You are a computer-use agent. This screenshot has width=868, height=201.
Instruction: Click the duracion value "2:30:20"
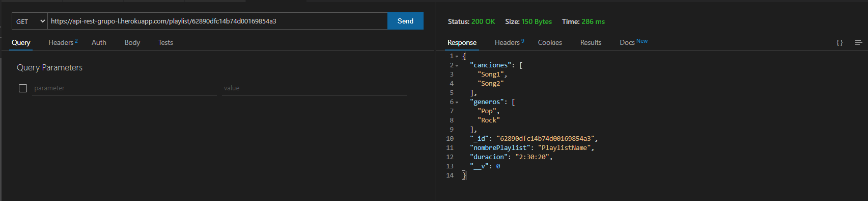point(532,157)
